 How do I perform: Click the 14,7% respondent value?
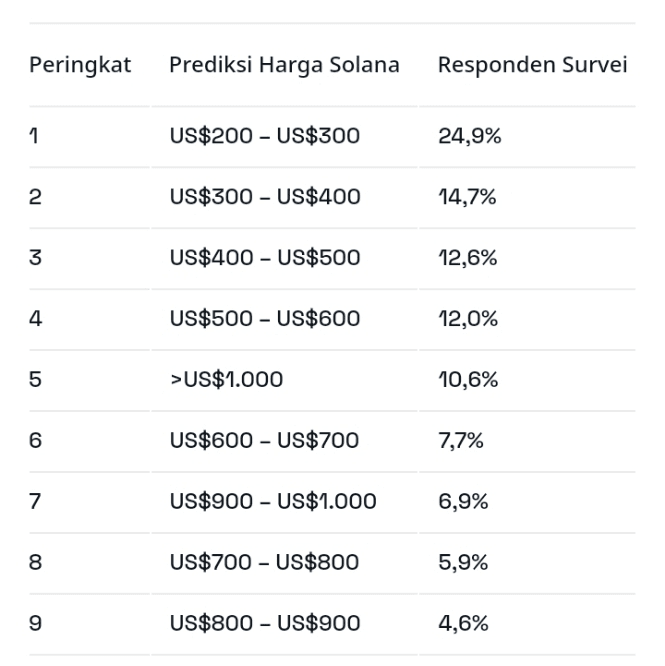click(467, 197)
